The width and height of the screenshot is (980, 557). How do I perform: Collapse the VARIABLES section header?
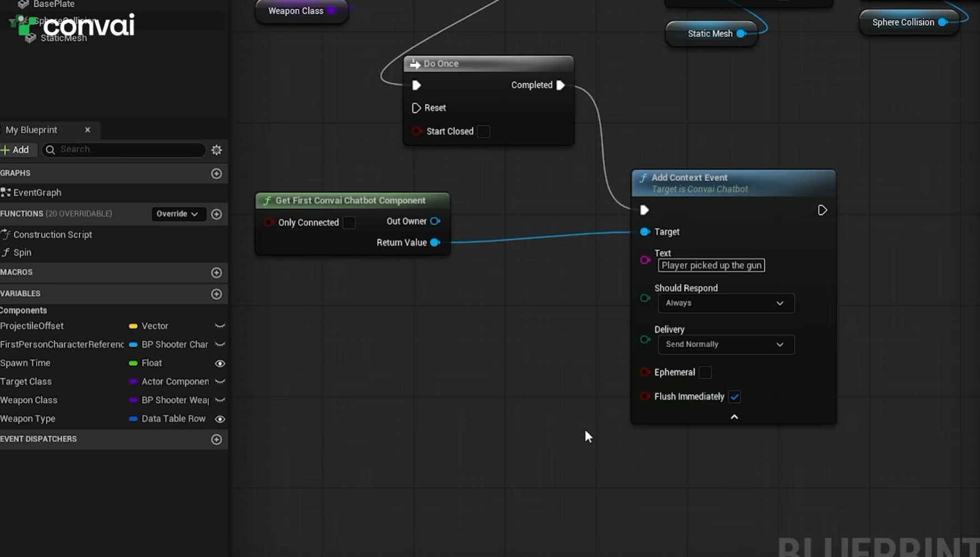[x=114, y=294]
